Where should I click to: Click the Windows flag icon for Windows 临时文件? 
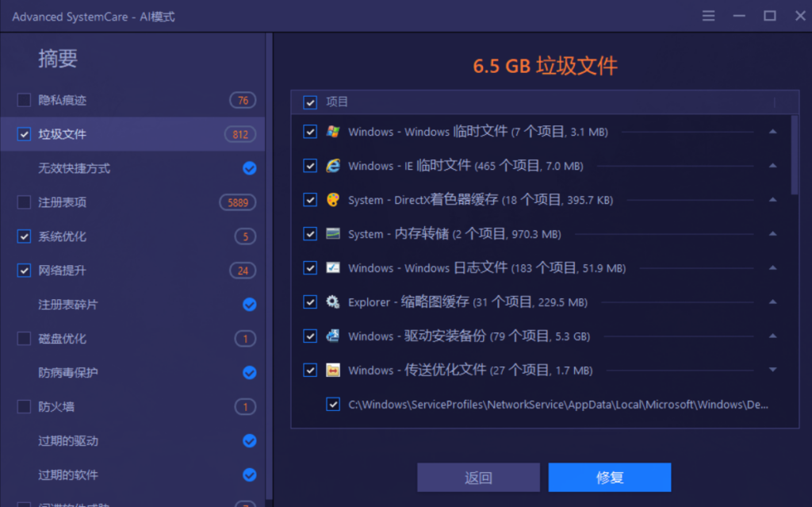tap(333, 132)
